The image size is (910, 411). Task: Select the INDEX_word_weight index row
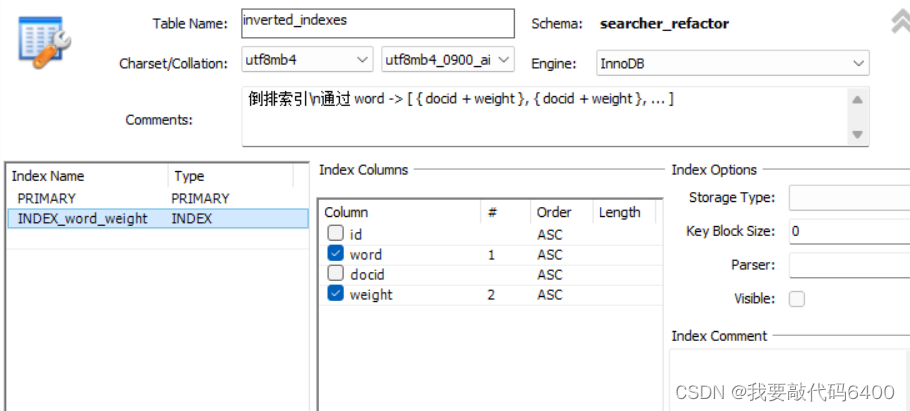click(157, 218)
